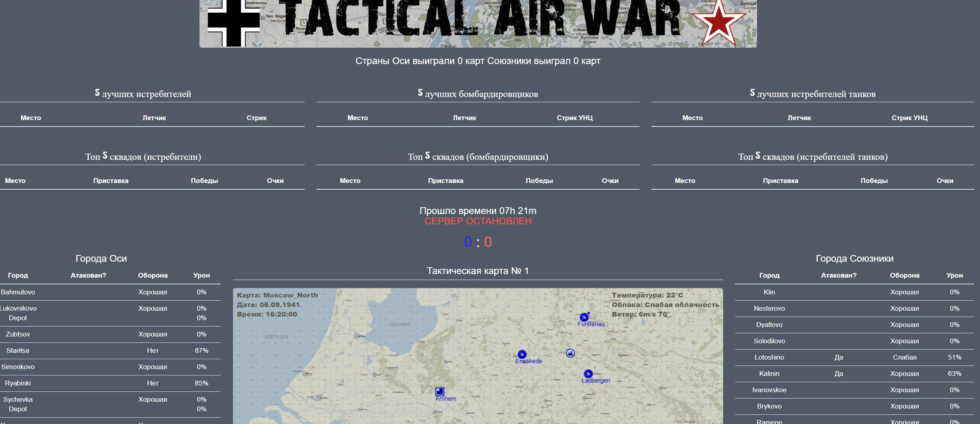
Task: Click the Lotoshino city name
Action: [x=769, y=357]
